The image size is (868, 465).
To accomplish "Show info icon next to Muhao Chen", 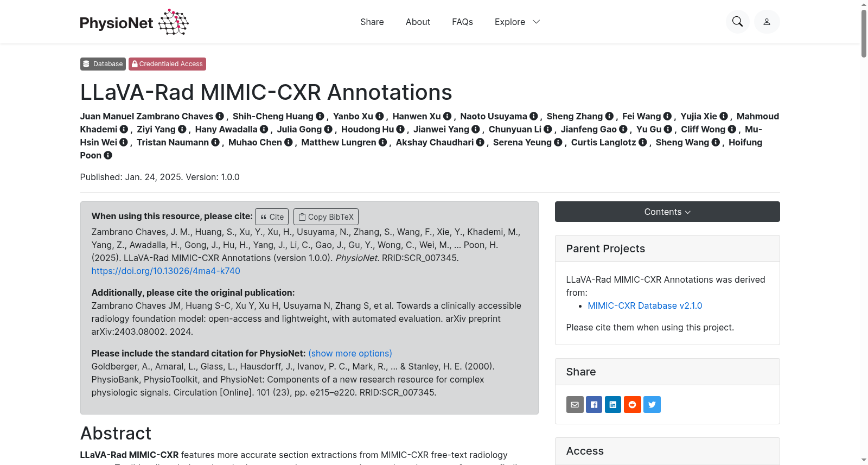I will pyautogui.click(x=289, y=142).
